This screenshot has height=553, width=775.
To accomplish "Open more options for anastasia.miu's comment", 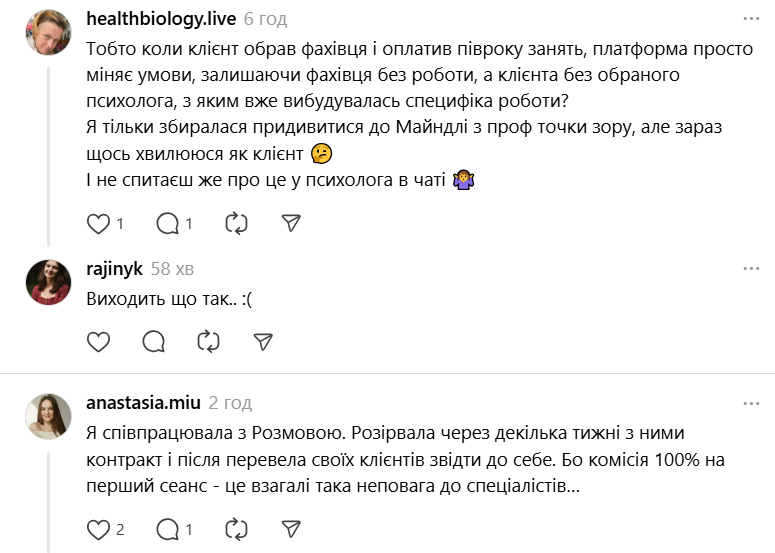I will click(x=750, y=403).
